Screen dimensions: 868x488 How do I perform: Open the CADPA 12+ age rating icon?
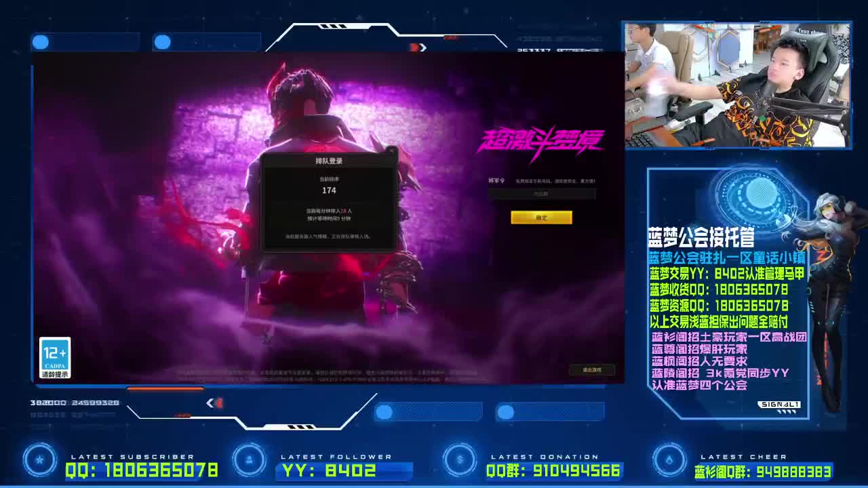pyautogui.click(x=55, y=358)
